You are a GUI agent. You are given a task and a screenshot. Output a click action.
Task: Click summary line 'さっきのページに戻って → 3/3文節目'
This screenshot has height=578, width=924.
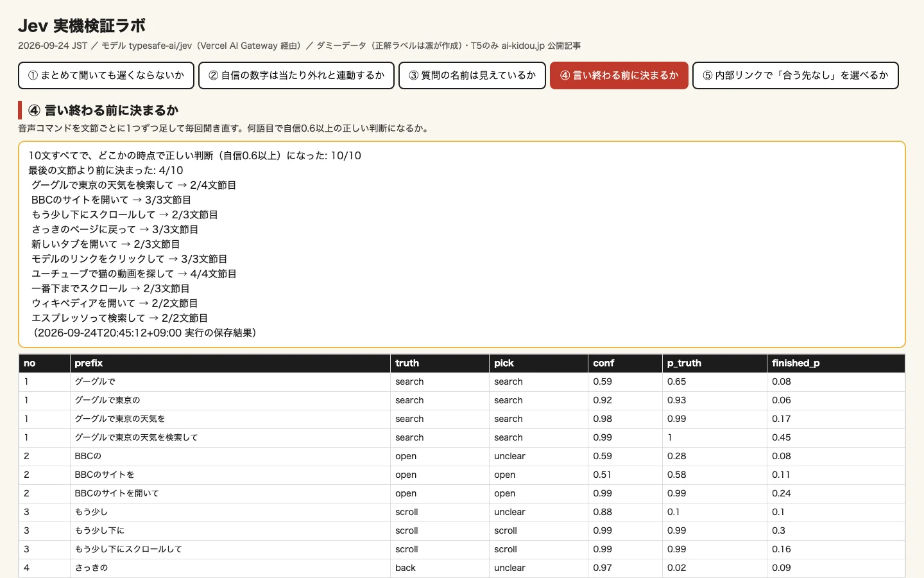(x=115, y=229)
